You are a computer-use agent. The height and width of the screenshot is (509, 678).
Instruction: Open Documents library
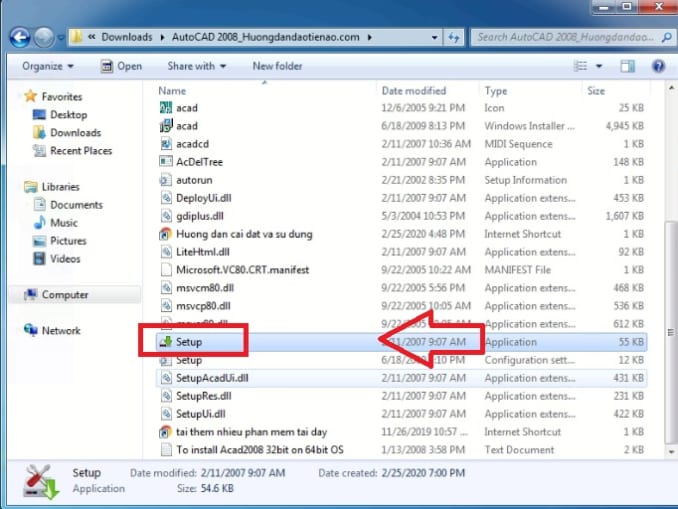tap(77, 205)
